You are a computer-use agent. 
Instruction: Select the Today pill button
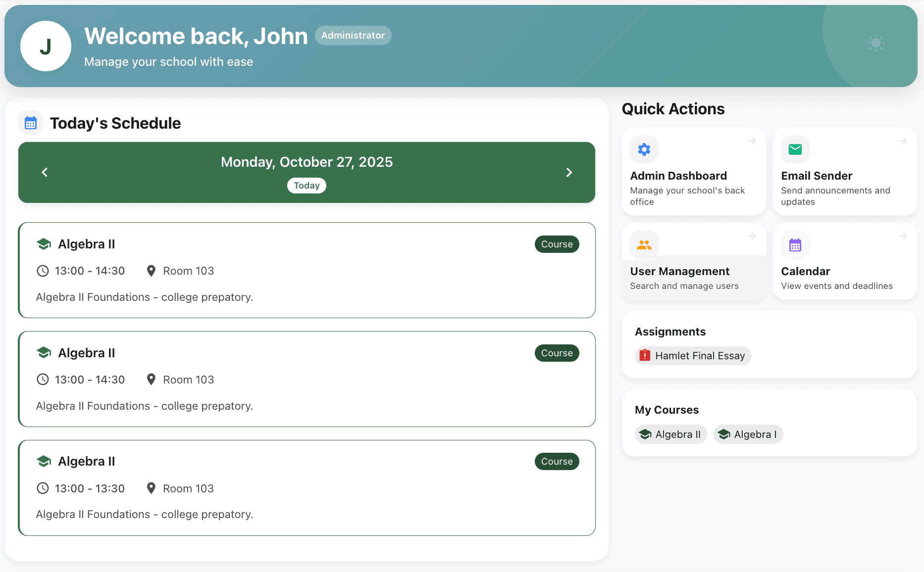click(x=307, y=186)
